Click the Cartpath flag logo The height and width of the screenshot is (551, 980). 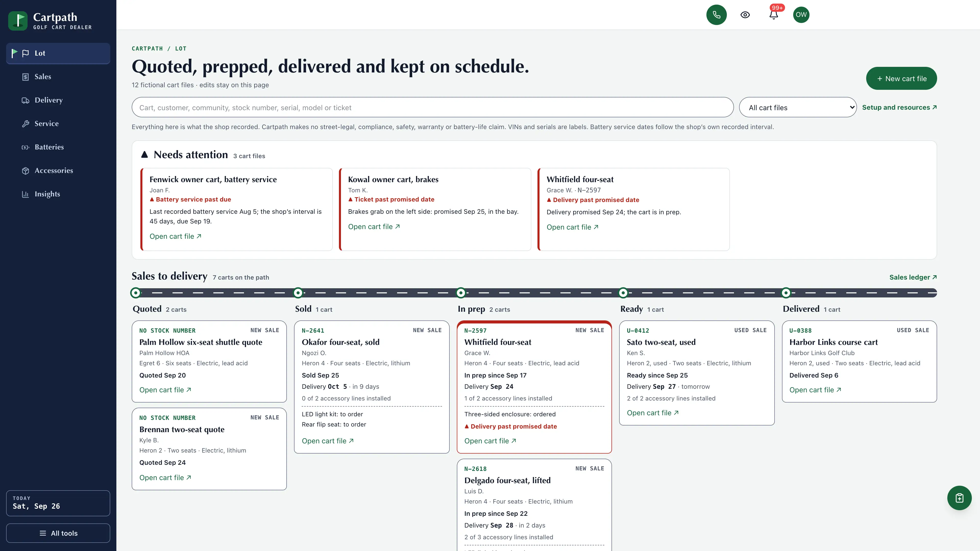(18, 20)
